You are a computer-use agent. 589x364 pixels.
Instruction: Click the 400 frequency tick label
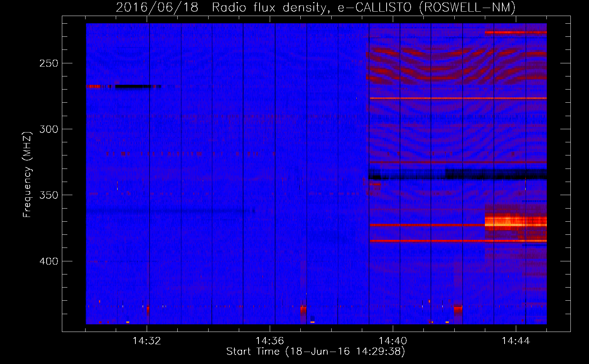coord(49,261)
